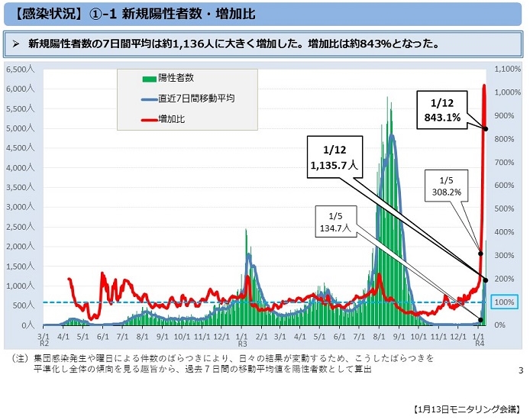Click the blue 直近7日間移動平均 legend line
This screenshot has width=530, height=420.
(x=149, y=99)
